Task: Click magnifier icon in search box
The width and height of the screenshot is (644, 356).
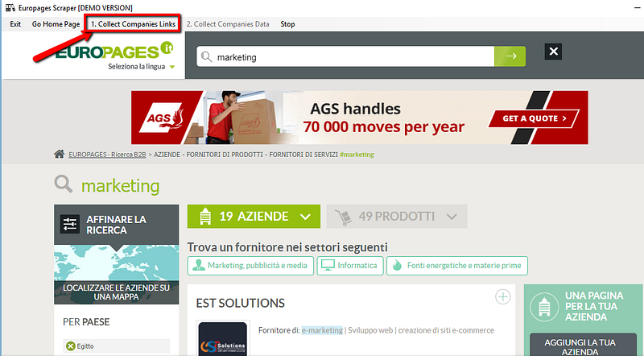Action: [207, 56]
